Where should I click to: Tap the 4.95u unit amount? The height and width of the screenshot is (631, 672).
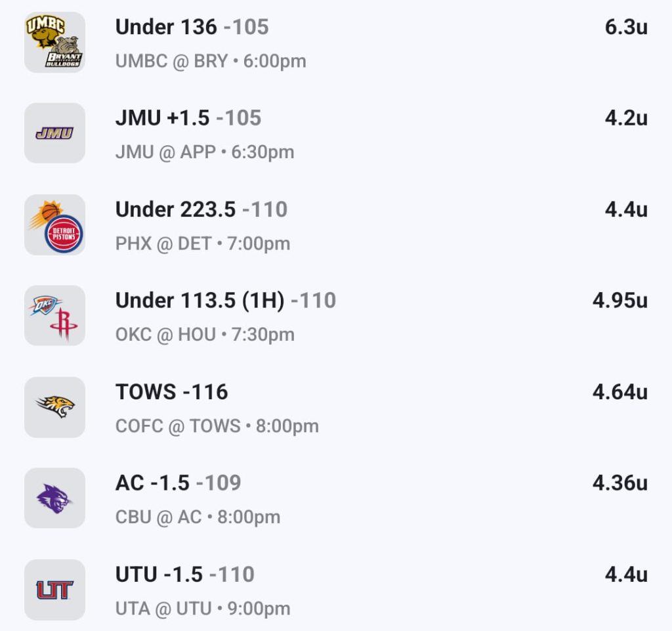pos(619,301)
